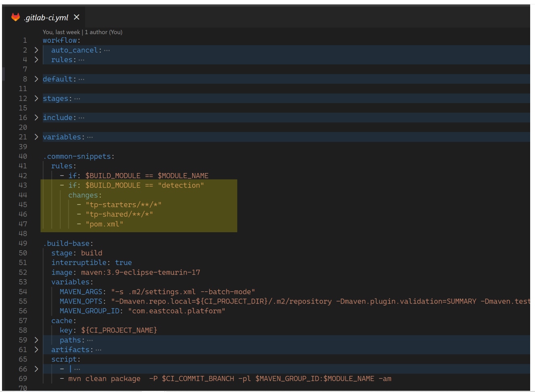Screen dimensions: 535x392
Task: Expand the folded rules block under workflow
Action: [x=36, y=60]
